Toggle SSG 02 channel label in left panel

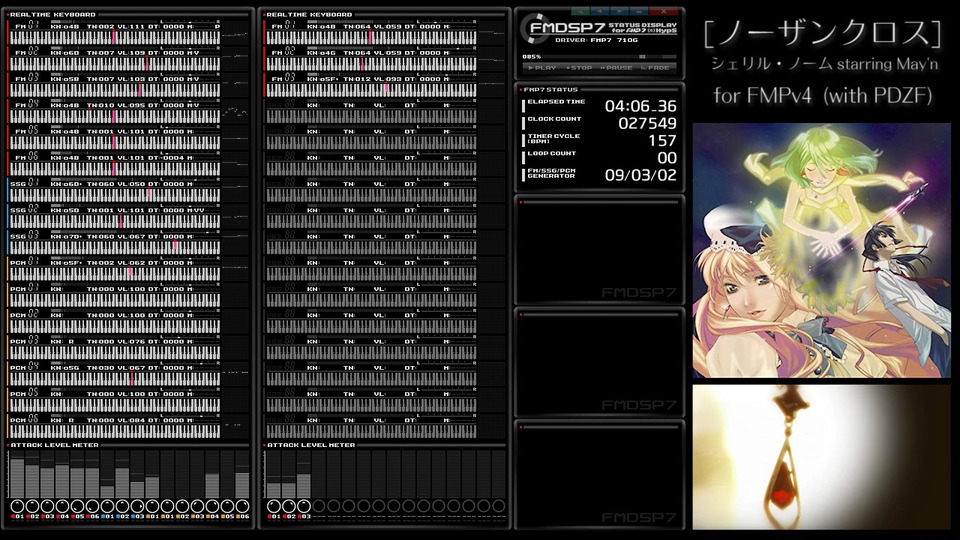[x=24, y=209]
